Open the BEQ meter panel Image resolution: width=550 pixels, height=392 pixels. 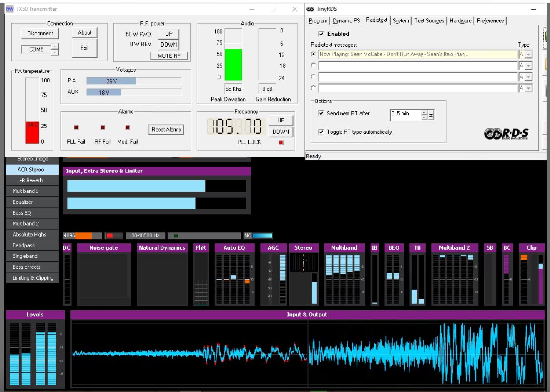pyautogui.click(x=394, y=274)
